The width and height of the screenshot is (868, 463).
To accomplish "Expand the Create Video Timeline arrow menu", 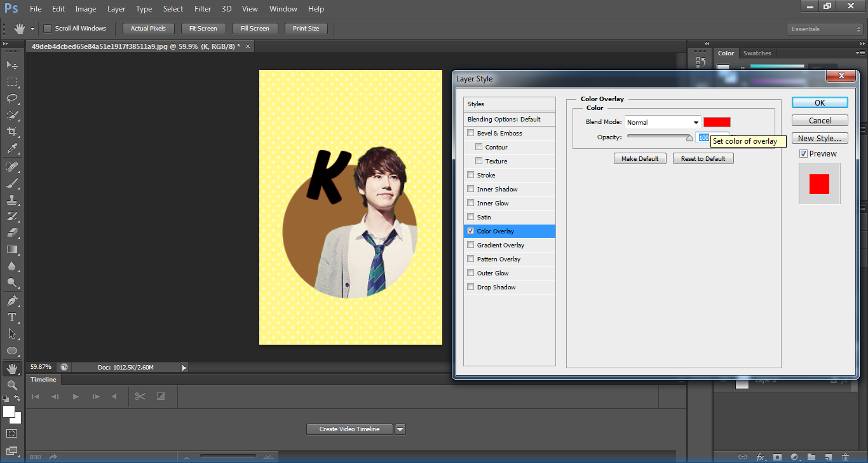I will [x=400, y=429].
